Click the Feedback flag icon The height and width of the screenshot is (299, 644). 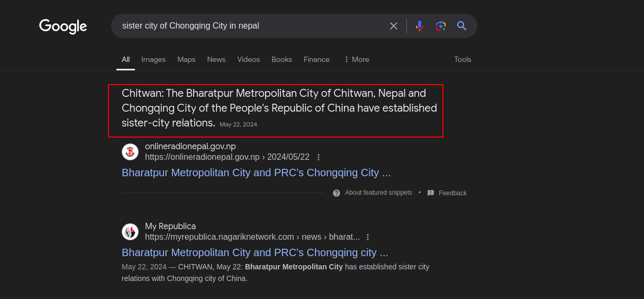[x=431, y=193]
